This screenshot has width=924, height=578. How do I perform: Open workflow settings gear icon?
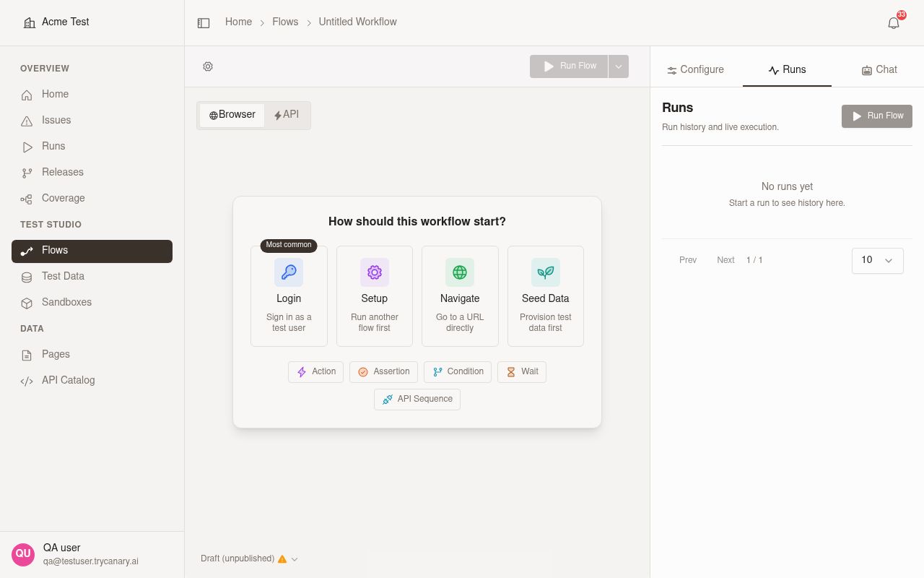click(208, 66)
